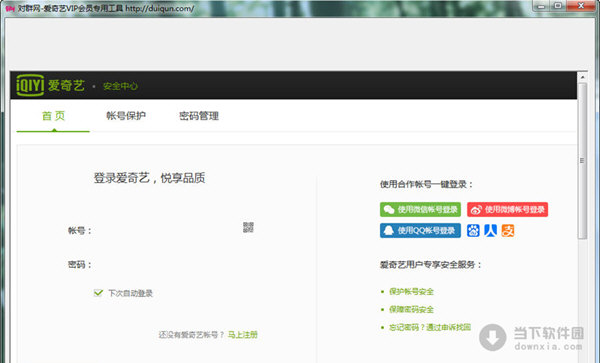Image resolution: width=600 pixels, height=363 pixels.
Task: Click the Renren login icon
Action: point(491,230)
